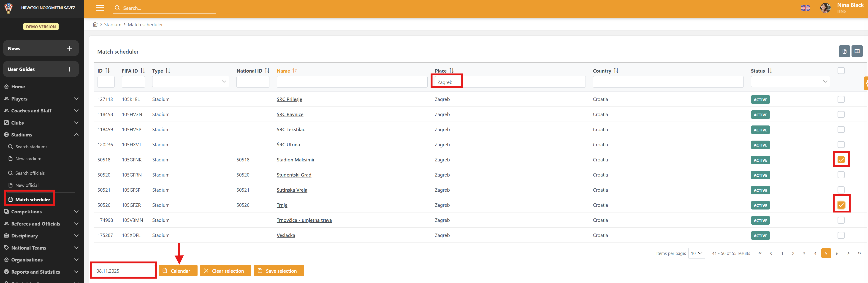
Task: Click the date field showing 08.11.2025
Action: coord(123,271)
